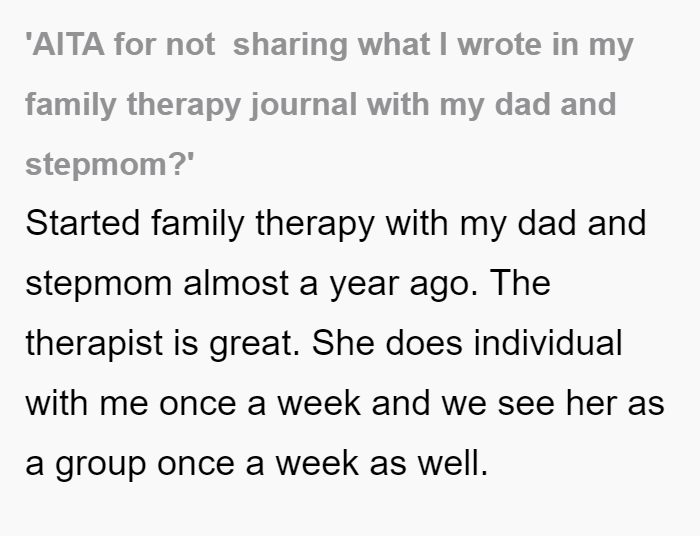Click the word group in last line

(x=100, y=465)
